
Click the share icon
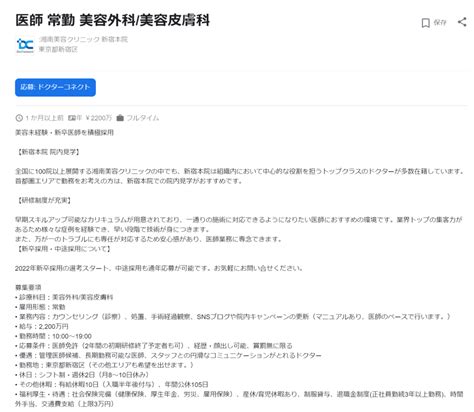coord(462,22)
